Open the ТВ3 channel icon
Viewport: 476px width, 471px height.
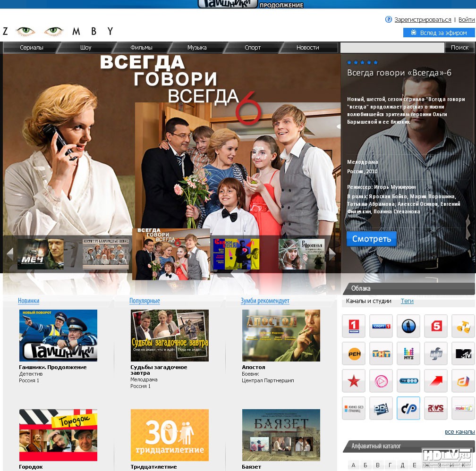[x=408, y=380]
